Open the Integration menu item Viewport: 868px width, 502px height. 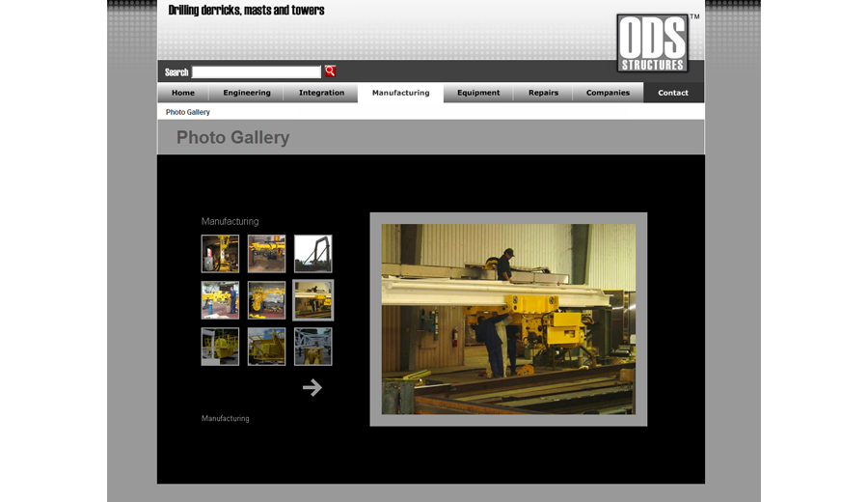coord(321,93)
